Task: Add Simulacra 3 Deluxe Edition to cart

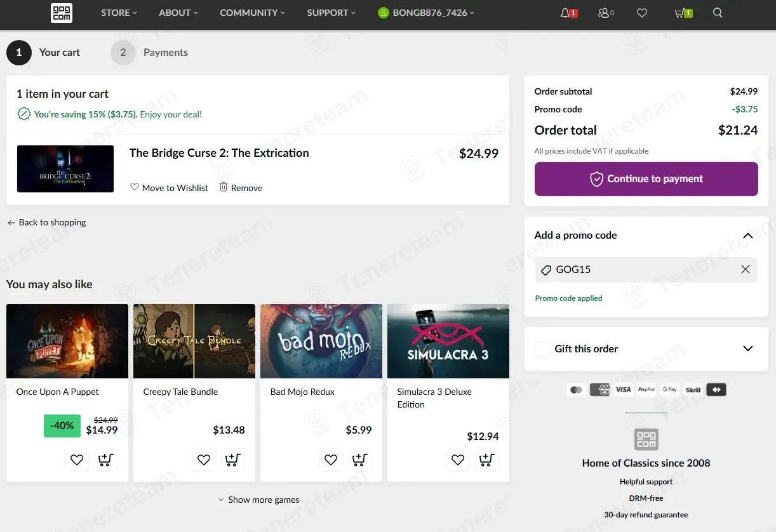Action: [487, 460]
